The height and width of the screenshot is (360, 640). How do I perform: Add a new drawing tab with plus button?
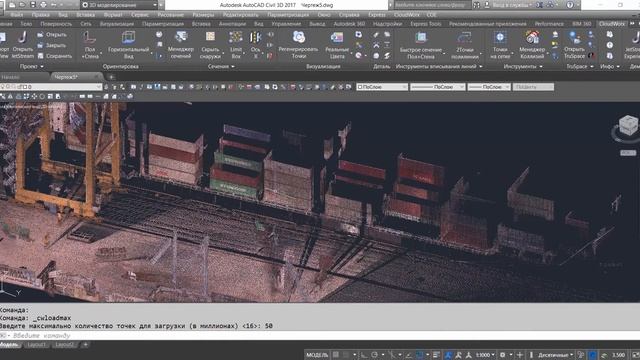tap(111, 77)
